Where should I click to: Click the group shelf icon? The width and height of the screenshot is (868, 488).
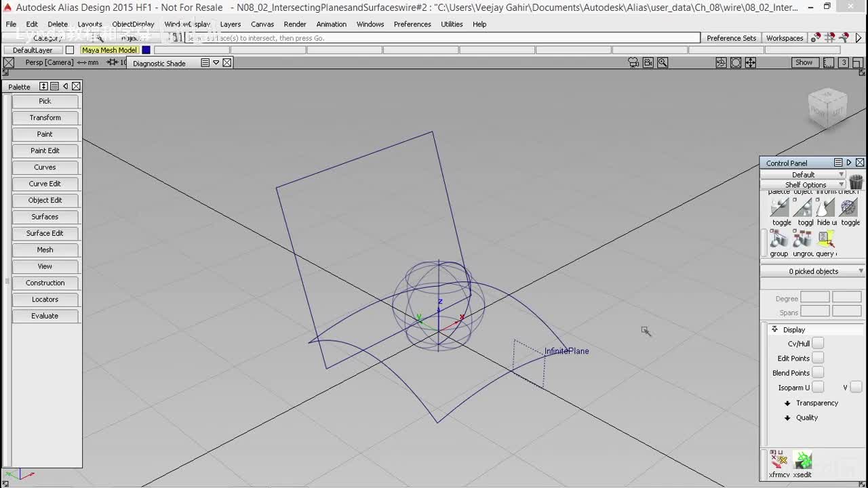[x=779, y=239]
